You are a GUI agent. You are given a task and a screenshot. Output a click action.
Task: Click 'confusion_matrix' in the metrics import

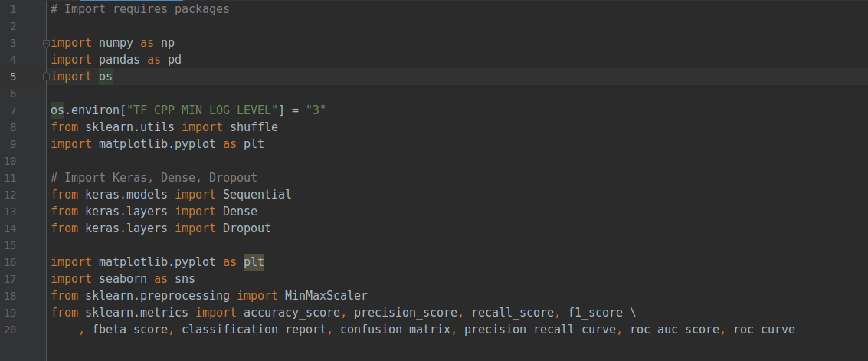tap(391, 330)
